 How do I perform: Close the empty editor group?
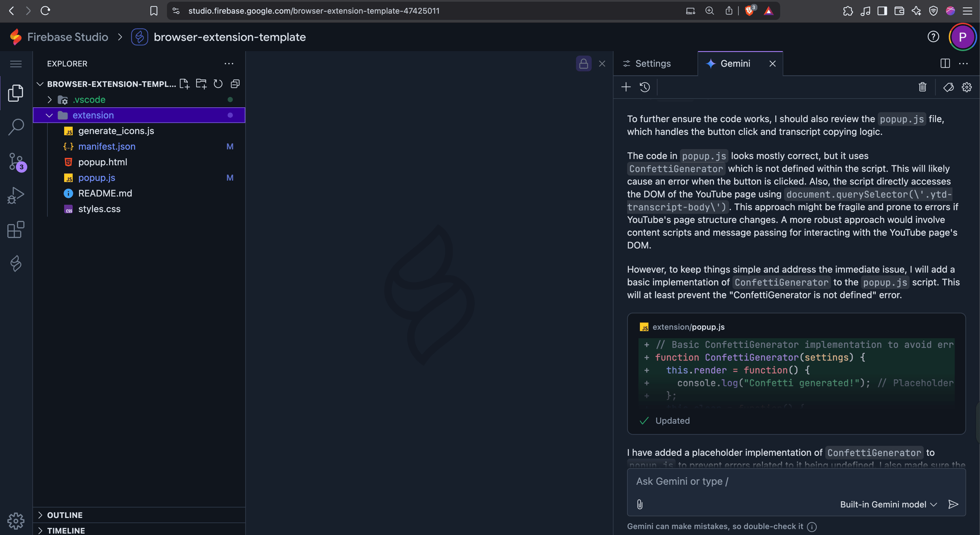click(602, 63)
